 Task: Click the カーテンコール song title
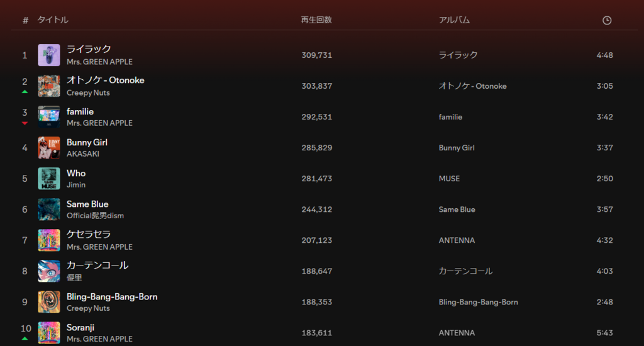tap(97, 265)
